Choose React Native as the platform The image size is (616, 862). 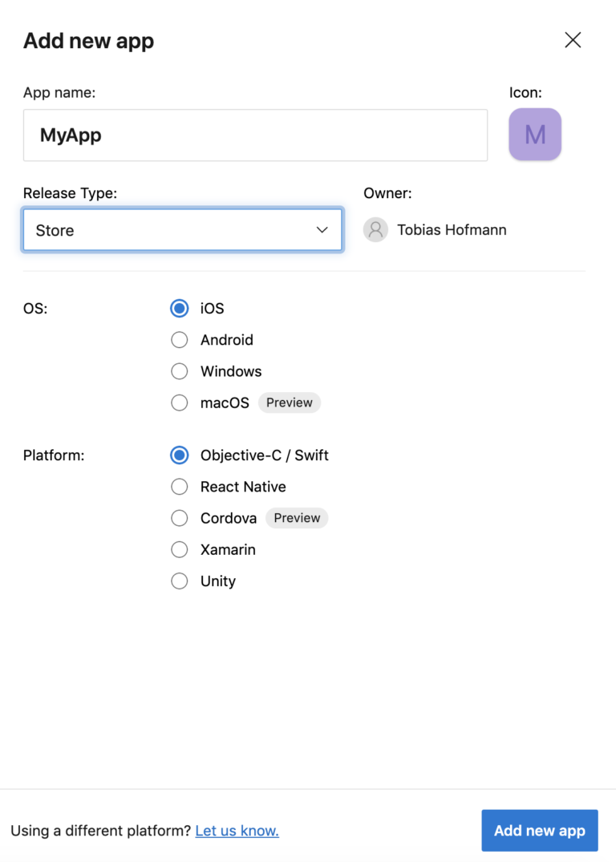click(x=179, y=486)
